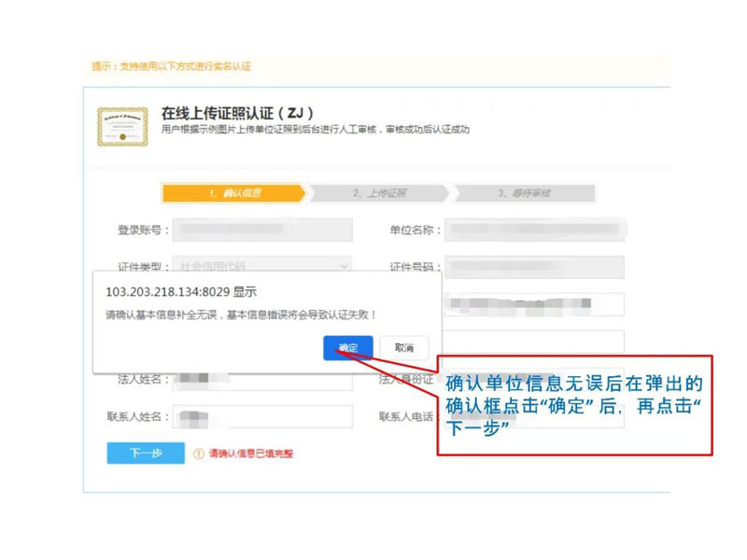Click the orange 提示 hint text at top
This screenshot has width=747, height=560.
[171, 66]
